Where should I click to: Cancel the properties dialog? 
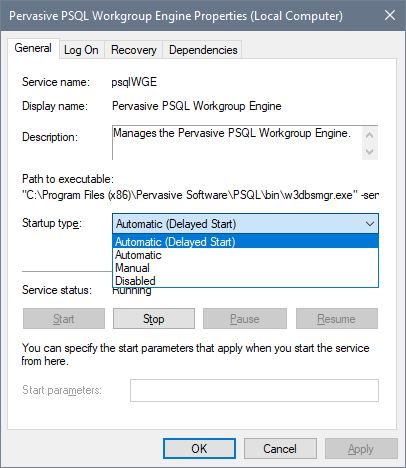(x=280, y=448)
